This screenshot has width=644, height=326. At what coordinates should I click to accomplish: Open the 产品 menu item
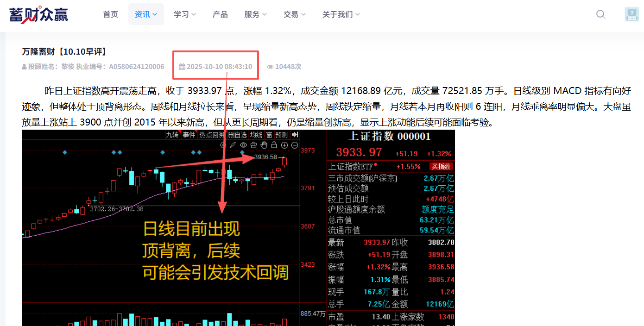pyautogui.click(x=220, y=14)
